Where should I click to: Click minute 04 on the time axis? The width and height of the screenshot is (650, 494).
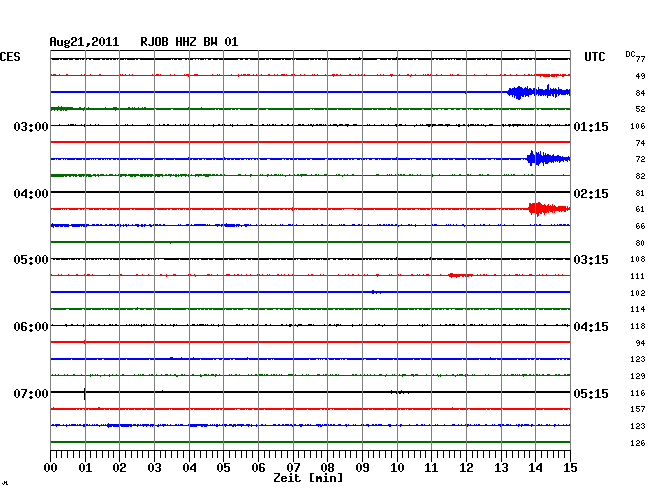click(189, 468)
